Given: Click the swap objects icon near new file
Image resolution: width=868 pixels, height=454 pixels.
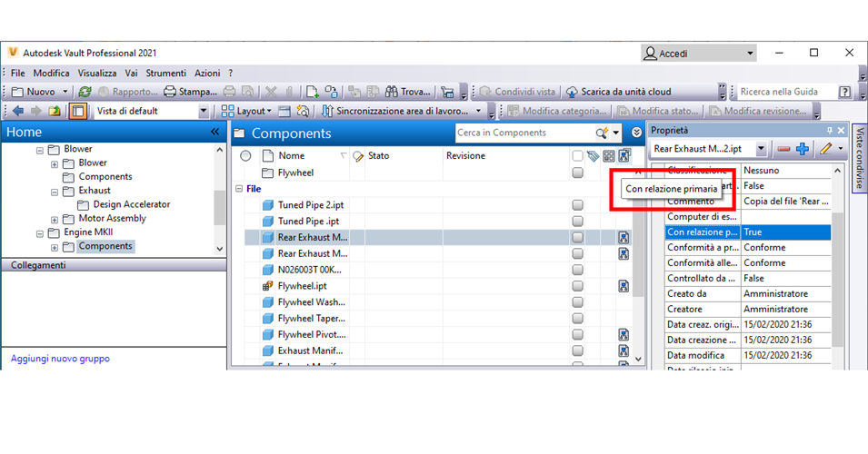Looking at the screenshot, I should click(331, 92).
